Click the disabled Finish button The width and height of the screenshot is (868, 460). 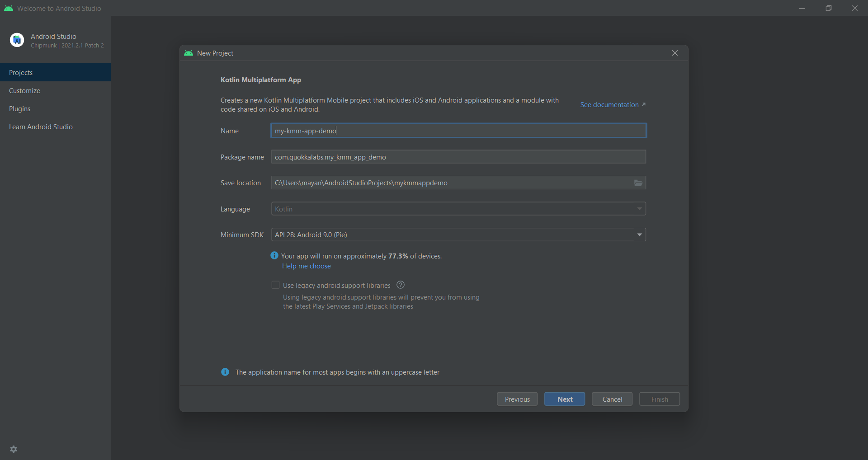point(660,399)
